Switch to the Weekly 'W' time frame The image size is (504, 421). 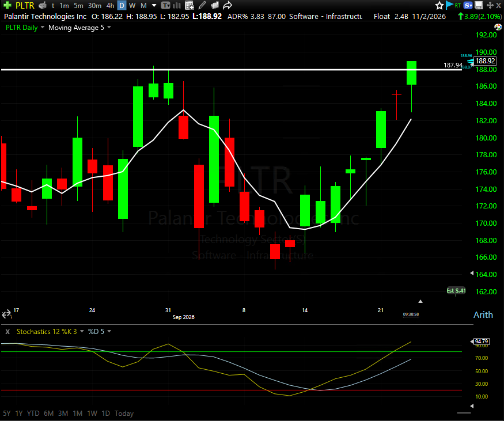tap(132, 5)
